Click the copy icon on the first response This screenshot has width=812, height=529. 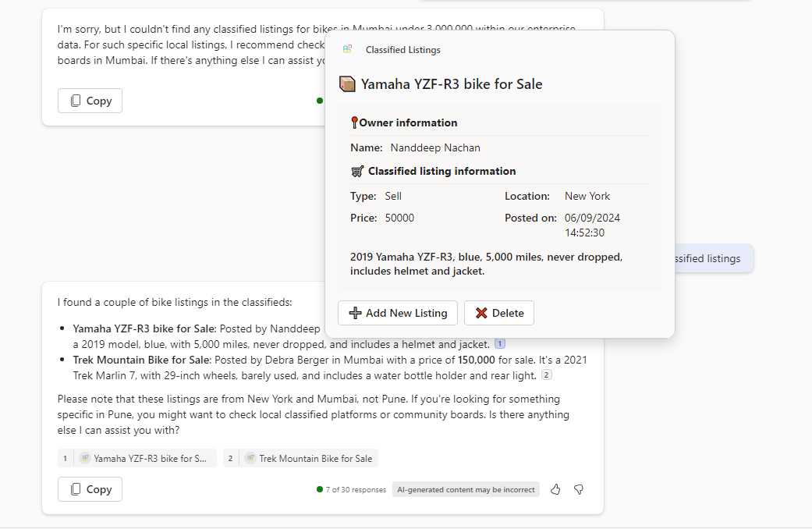click(74, 101)
